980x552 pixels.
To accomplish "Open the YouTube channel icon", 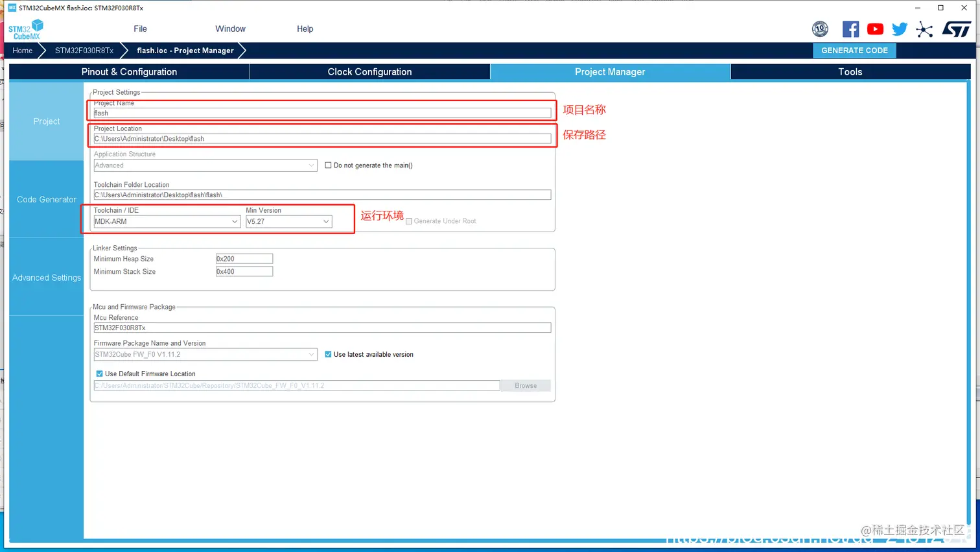I will coord(875,29).
